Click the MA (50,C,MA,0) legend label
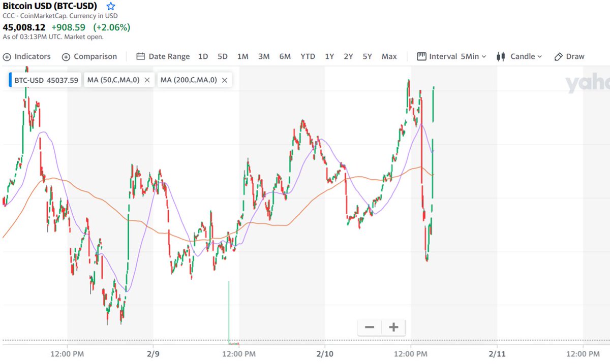The width and height of the screenshot is (610, 364). point(113,80)
